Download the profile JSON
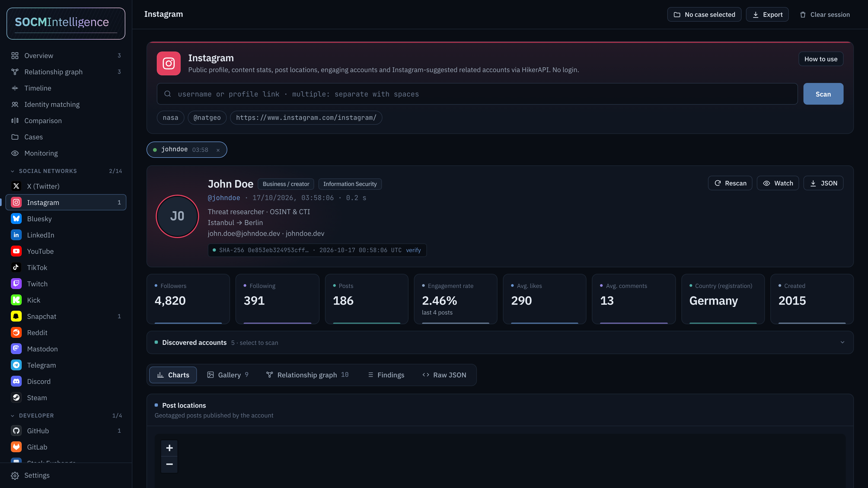Image resolution: width=868 pixels, height=488 pixels. [823, 183]
